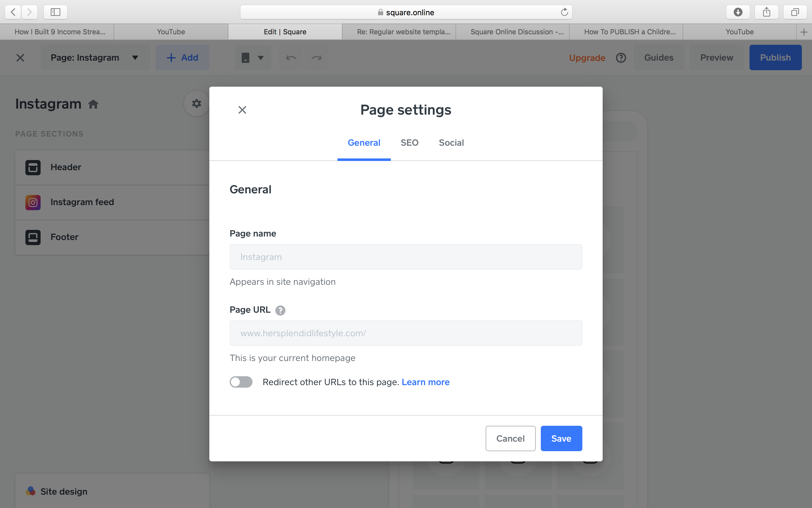
Task: Open the Header section row
Action: [112, 167]
